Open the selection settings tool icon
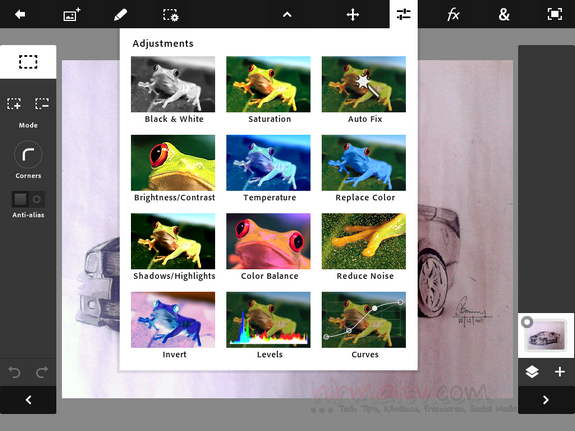The width and height of the screenshot is (575, 431). click(x=171, y=15)
